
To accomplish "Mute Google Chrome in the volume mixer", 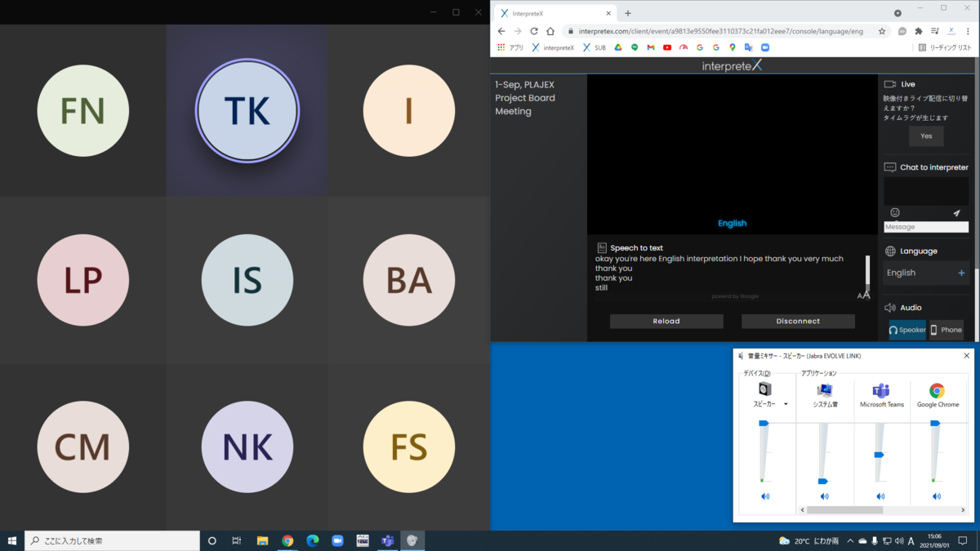I will (x=936, y=495).
